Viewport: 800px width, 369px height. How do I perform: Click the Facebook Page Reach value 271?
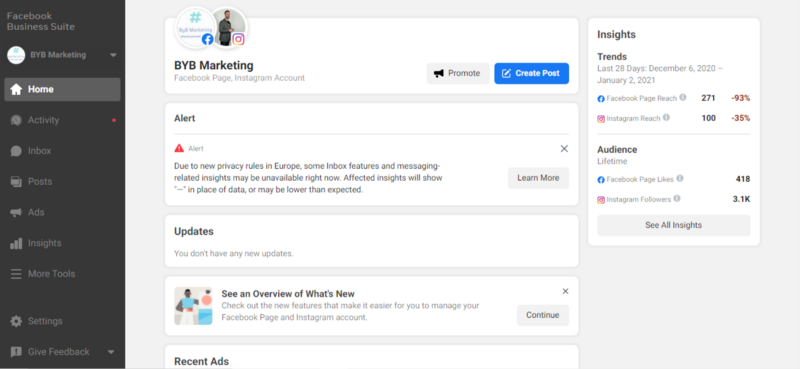[x=708, y=98]
